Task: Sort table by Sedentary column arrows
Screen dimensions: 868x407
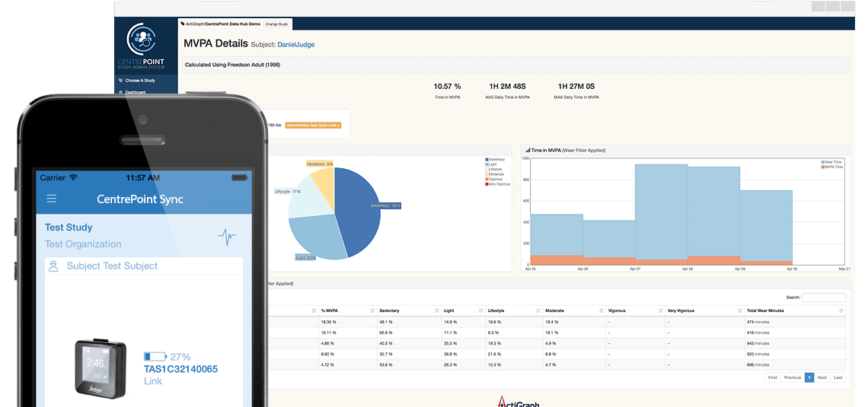Action: point(437,311)
